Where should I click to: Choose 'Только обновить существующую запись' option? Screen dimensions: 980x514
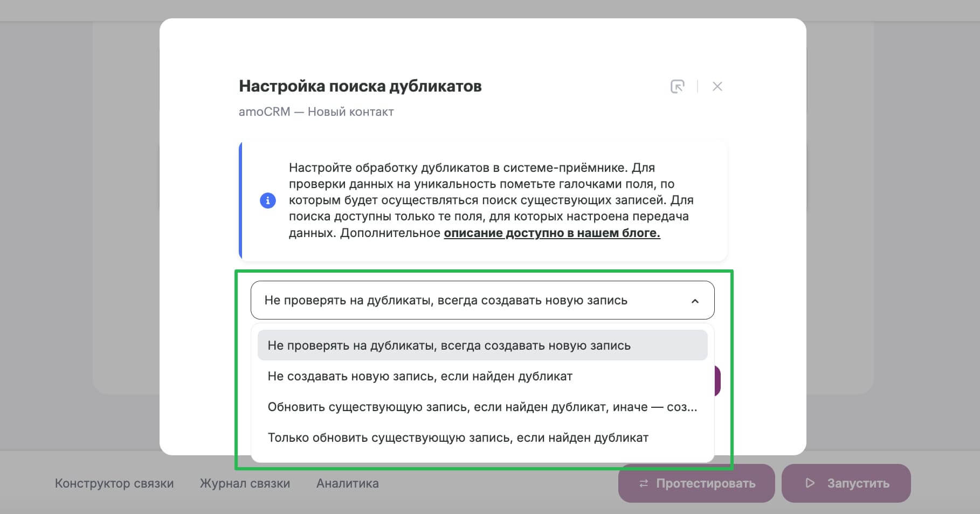click(482, 437)
